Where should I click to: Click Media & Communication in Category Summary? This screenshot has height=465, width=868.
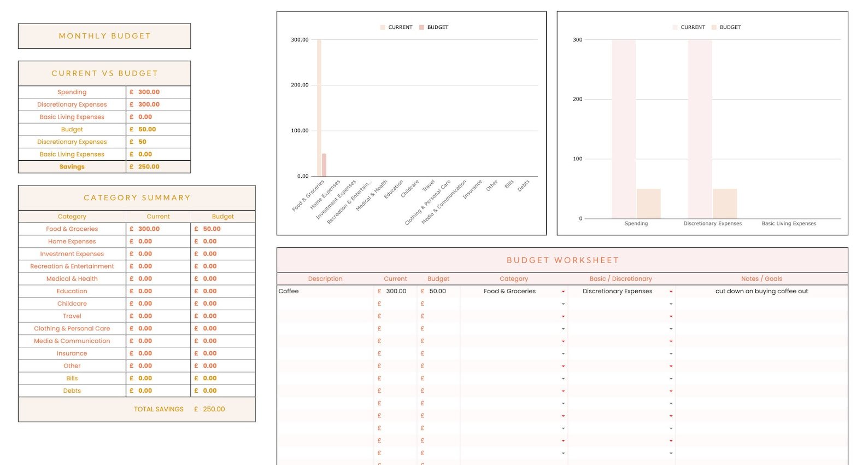coord(72,341)
